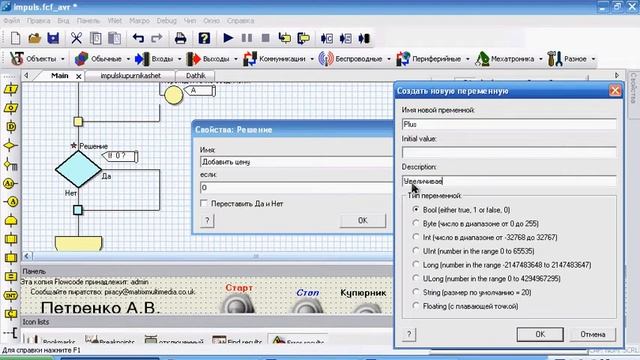The width and height of the screenshot is (640, 360).
Task: Expand the Беспроводные components dropdown
Action: pos(388,59)
